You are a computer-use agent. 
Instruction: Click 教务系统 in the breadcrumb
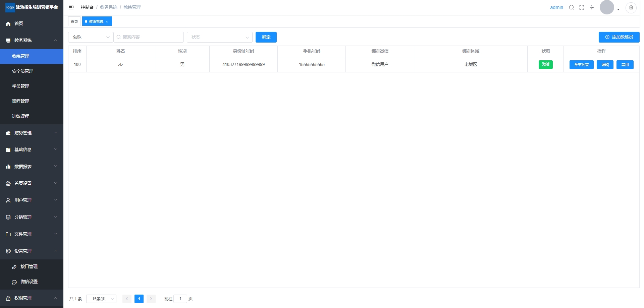pos(109,7)
